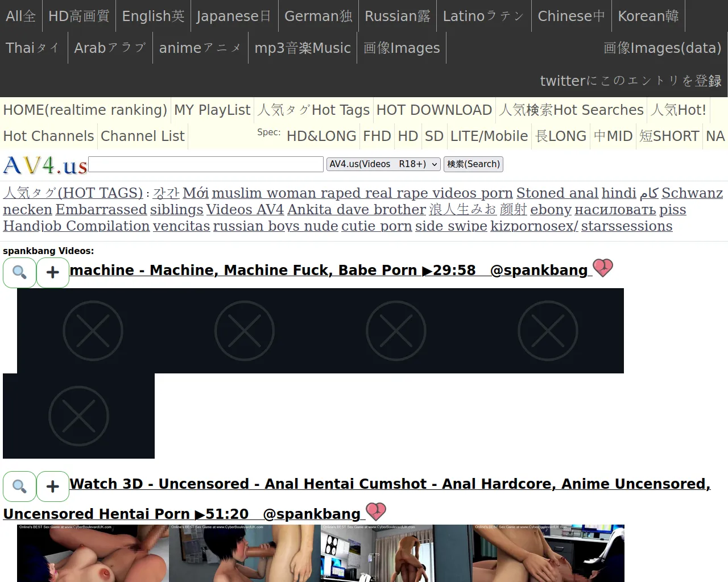Open the Channel List page
728x582 pixels.
pos(143,136)
